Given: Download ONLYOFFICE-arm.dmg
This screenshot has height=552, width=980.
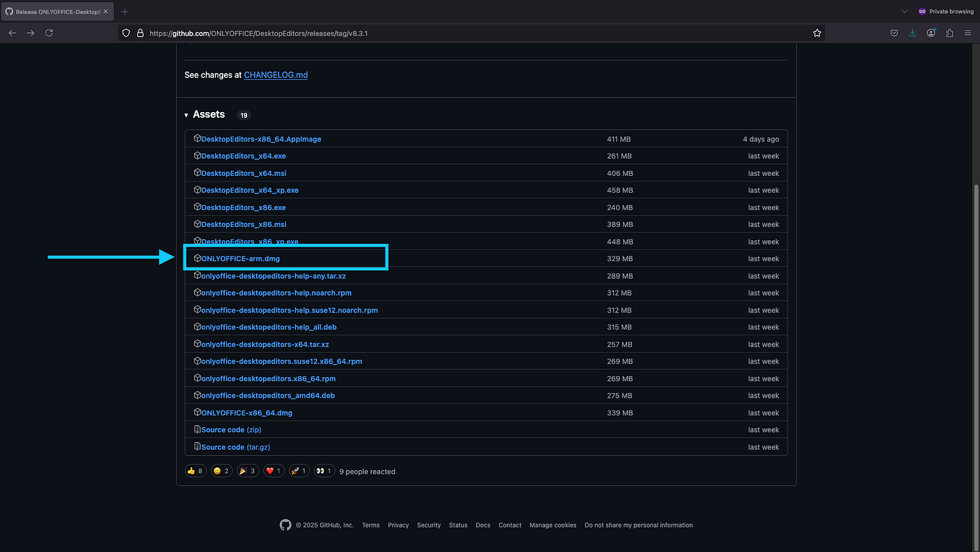Looking at the screenshot, I should pyautogui.click(x=240, y=258).
